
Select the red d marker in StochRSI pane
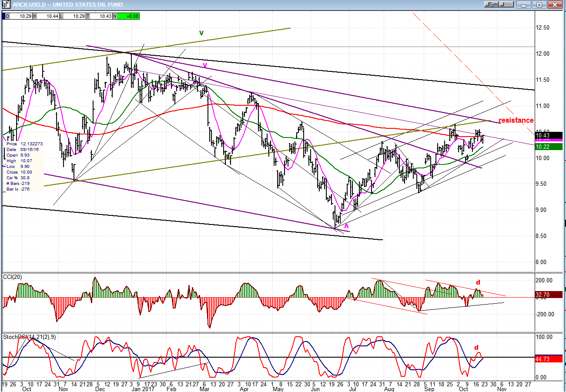click(476, 347)
